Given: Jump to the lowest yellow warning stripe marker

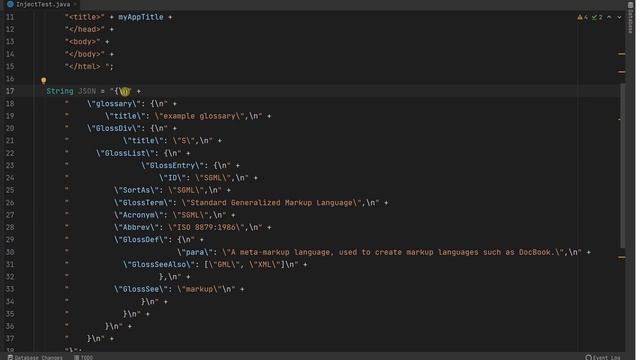Looking at the screenshot, I should point(622,258).
